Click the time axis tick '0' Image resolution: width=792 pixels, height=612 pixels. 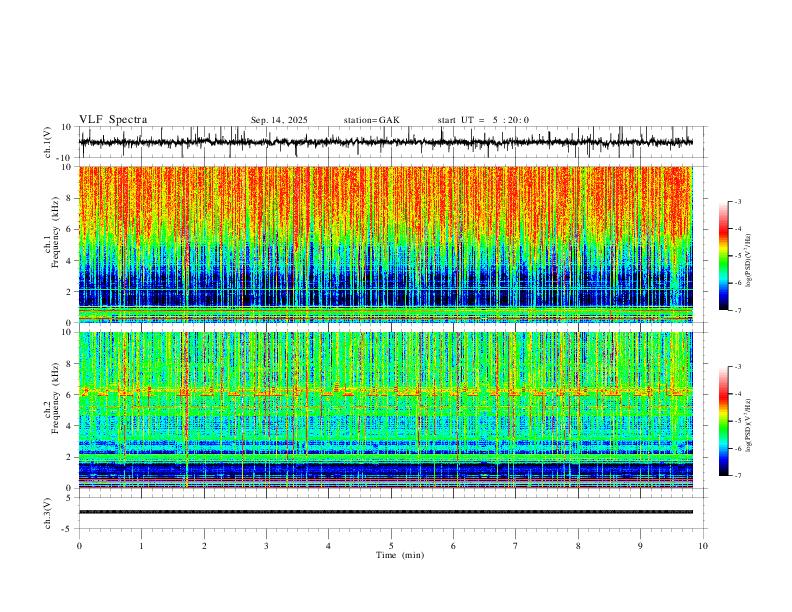[79, 546]
